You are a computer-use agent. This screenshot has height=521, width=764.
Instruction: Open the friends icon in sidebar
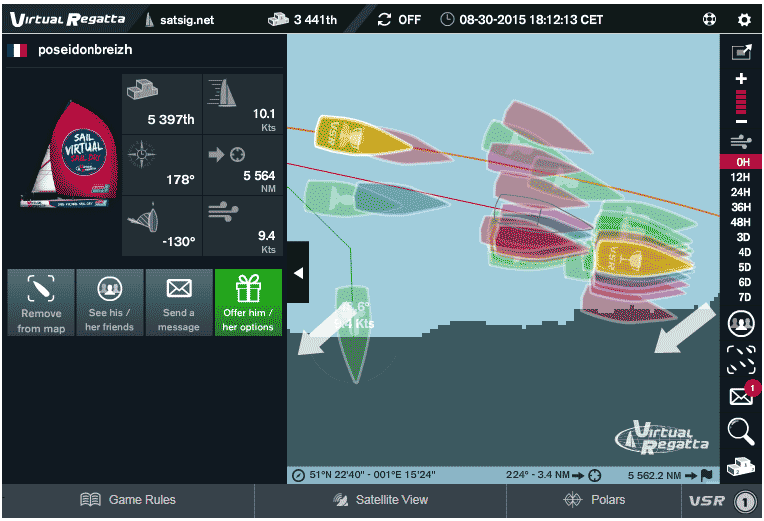click(741, 324)
